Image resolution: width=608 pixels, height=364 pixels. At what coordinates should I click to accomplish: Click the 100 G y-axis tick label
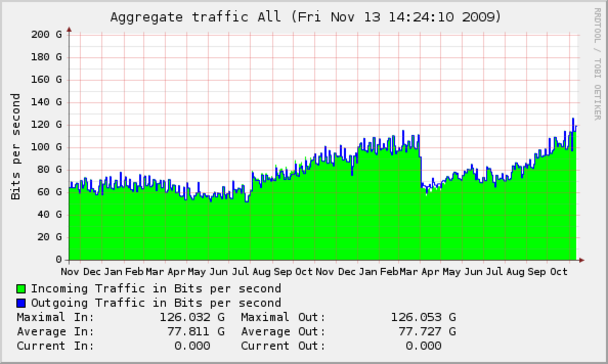[46, 147]
